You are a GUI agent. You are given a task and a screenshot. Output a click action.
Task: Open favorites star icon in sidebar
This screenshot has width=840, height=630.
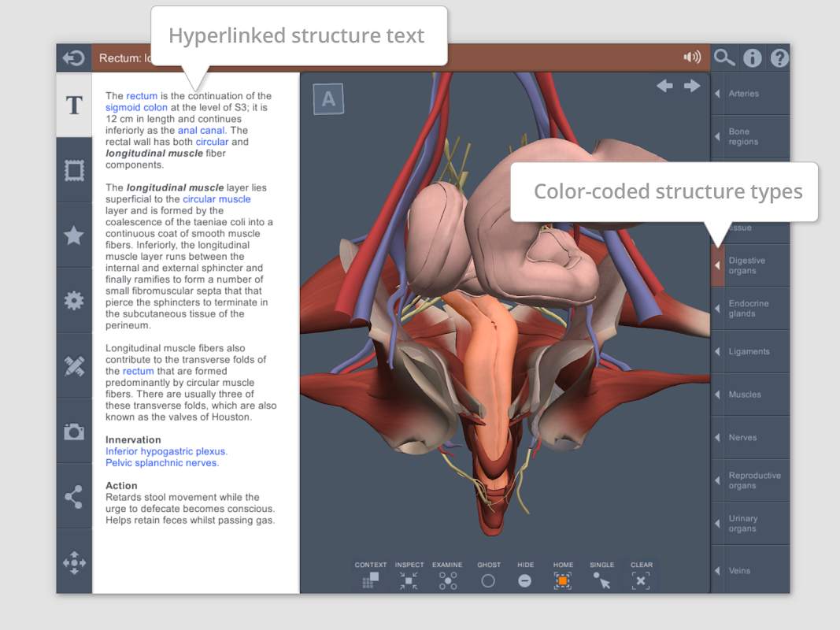point(74,235)
